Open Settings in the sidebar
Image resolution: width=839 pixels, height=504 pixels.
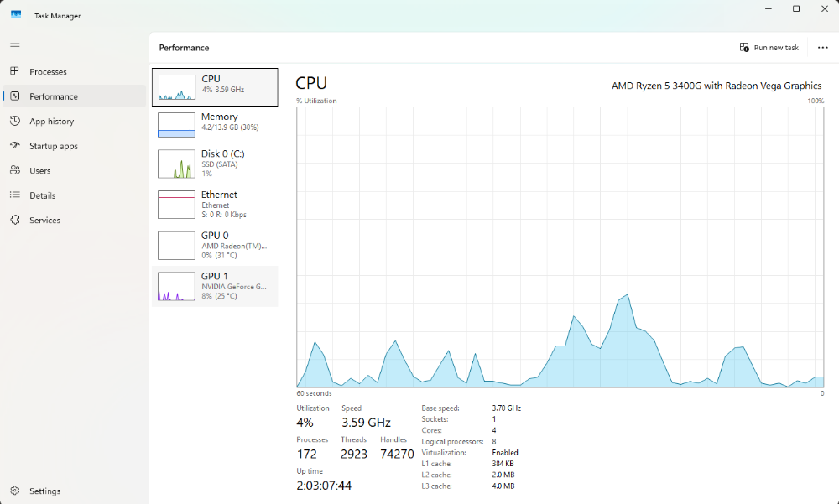pos(75,491)
